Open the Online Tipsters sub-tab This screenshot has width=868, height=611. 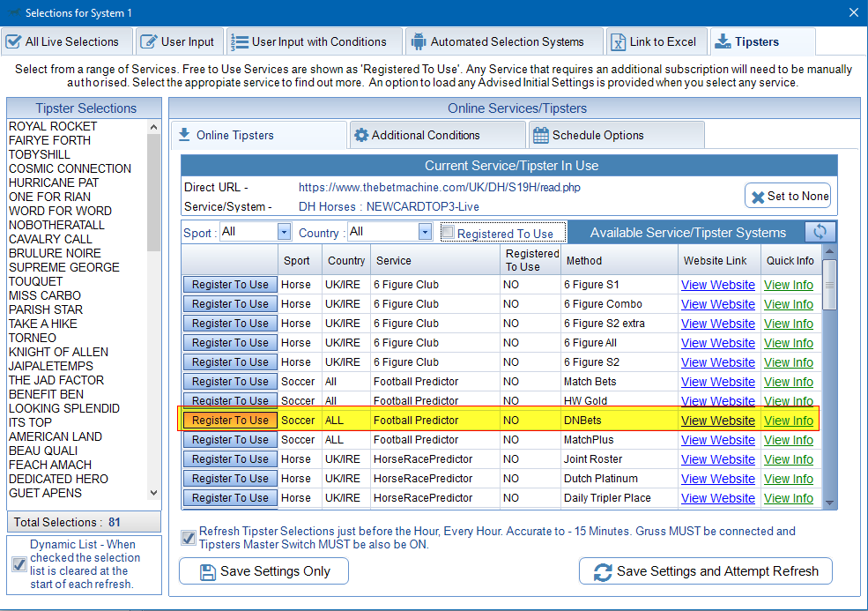(x=234, y=135)
